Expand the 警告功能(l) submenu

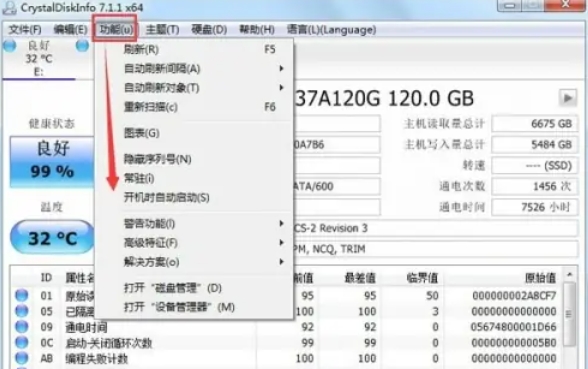pos(194,224)
